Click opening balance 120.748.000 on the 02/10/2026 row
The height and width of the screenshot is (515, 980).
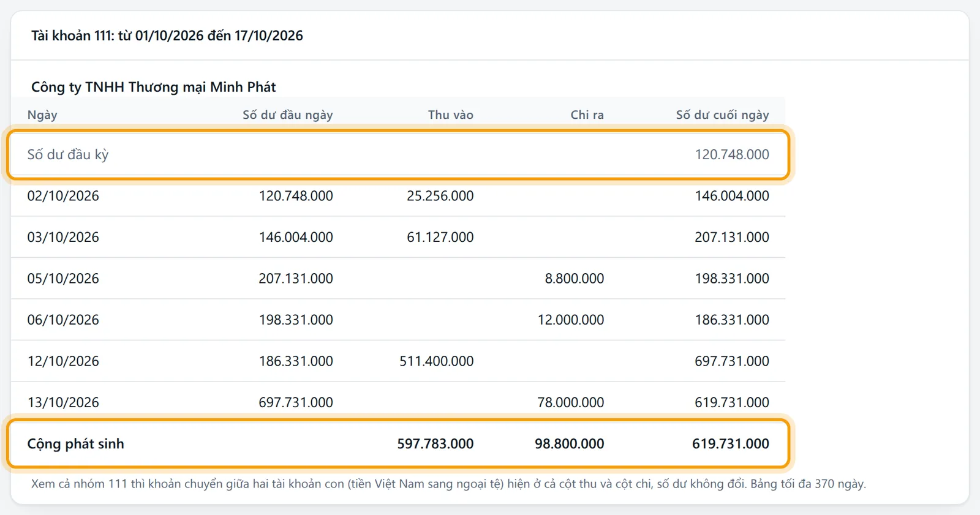click(296, 196)
